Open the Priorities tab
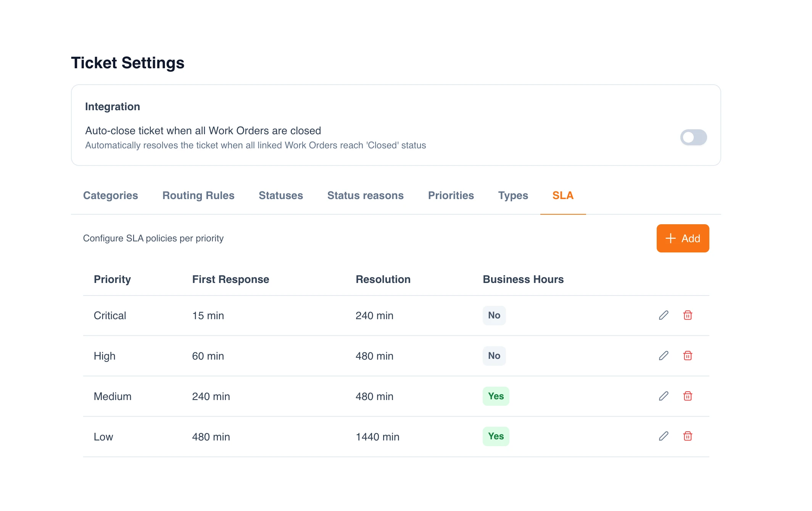 [451, 196]
